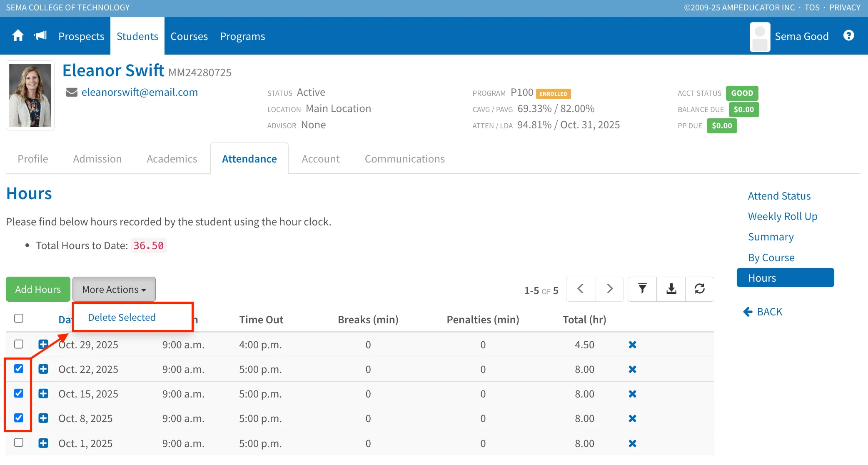Open the filter funnel icon
This screenshot has height=465, width=868.
(x=642, y=289)
